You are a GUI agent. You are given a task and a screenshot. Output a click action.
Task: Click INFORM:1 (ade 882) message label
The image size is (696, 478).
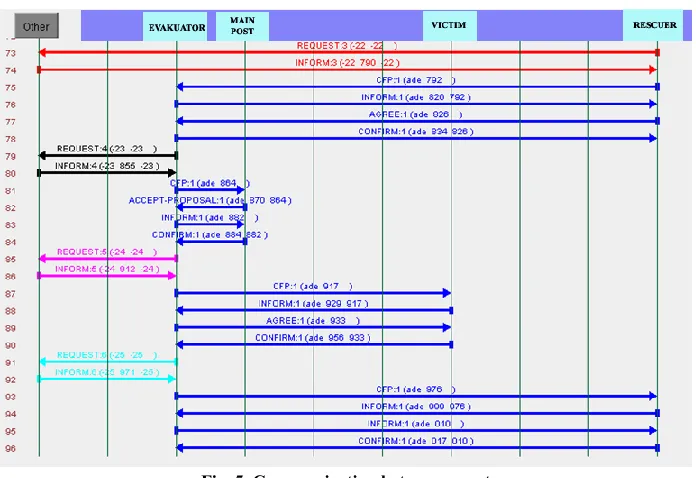[x=210, y=218]
